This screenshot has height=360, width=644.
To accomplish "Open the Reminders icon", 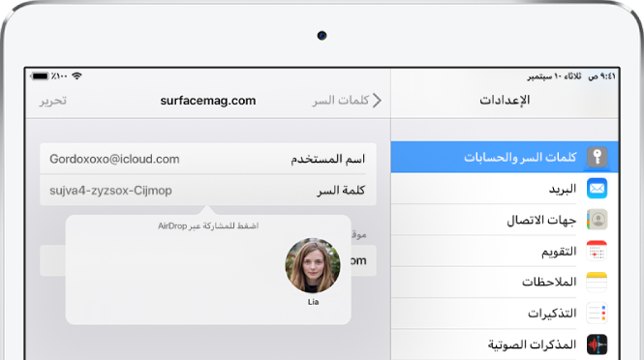I will tap(597, 314).
